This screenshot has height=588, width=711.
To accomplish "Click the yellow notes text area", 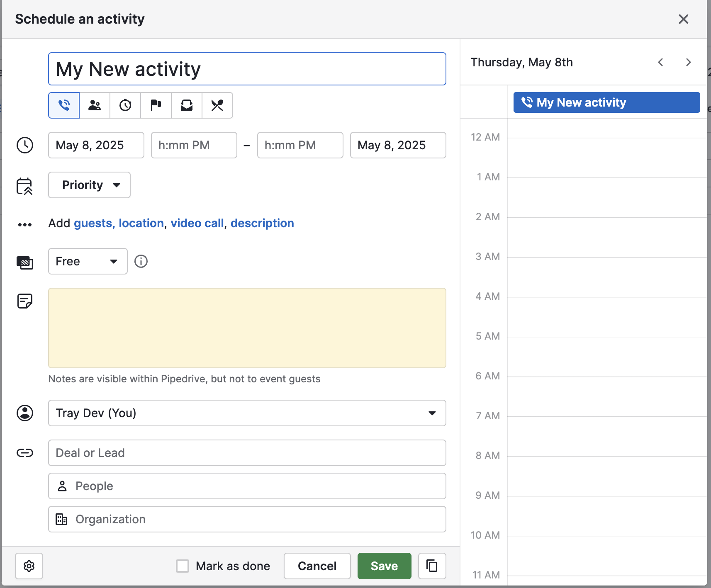I will click(x=247, y=328).
